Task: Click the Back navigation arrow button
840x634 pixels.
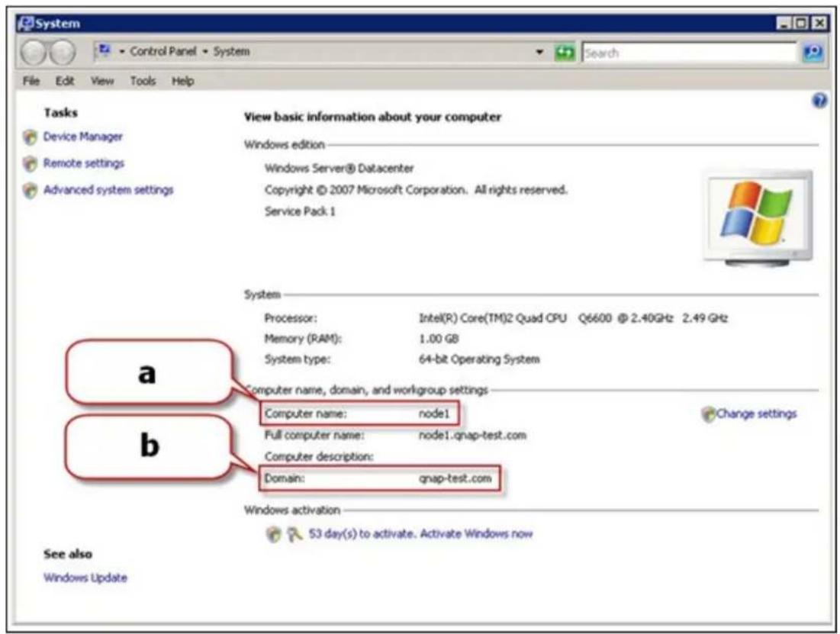Action: pyautogui.click(x=34, y=53)
